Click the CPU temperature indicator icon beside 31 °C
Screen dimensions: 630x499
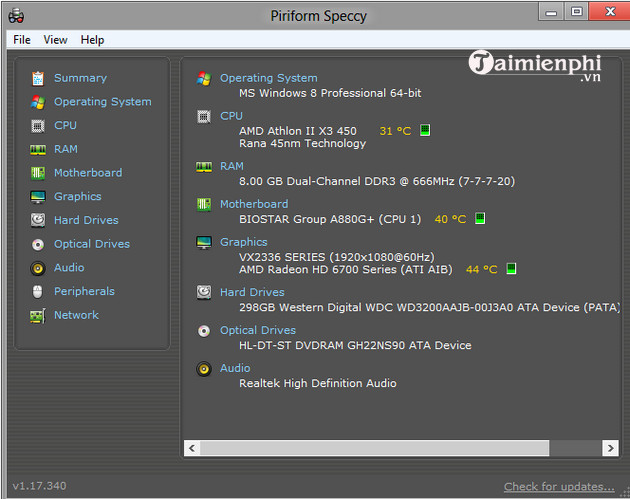click(425, 130)
